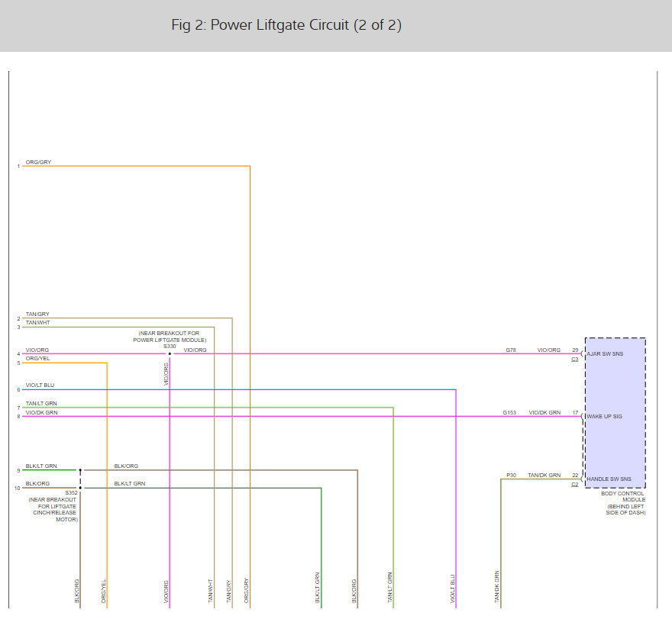The width and height of the screenshot is (672, 629).
Task: Click BCM pin number 29
Action: [x=575, y=350]
